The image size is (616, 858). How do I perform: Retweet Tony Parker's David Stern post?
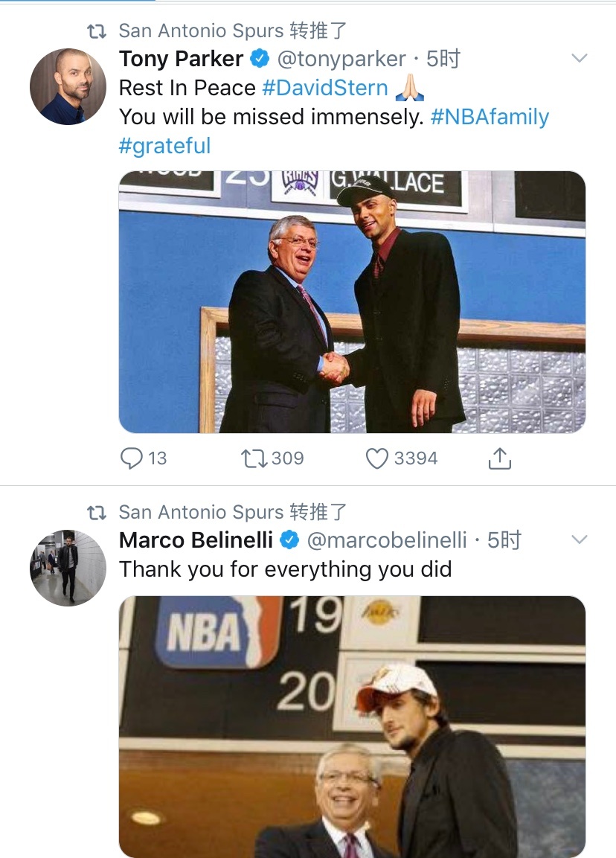click(x=254, y=458)
